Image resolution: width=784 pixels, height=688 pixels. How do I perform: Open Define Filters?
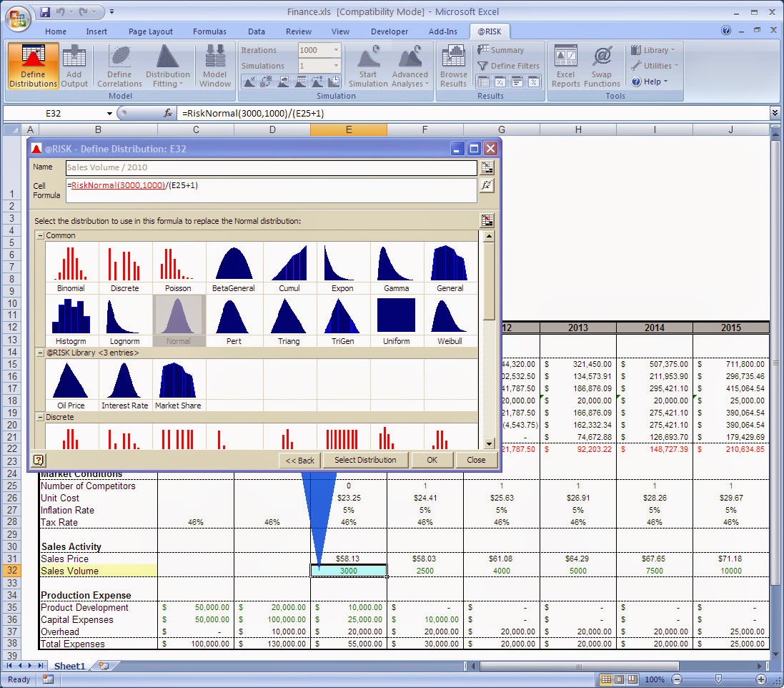pos(509,65)
